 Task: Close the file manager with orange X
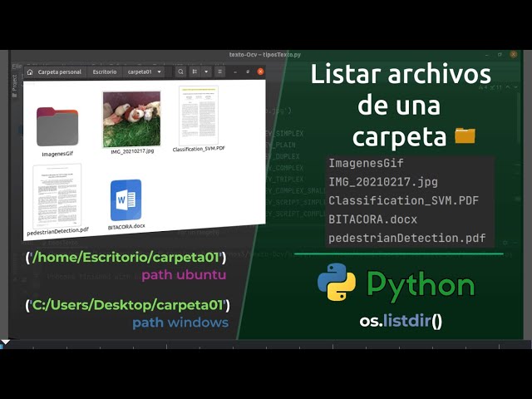tap(260, 71)
